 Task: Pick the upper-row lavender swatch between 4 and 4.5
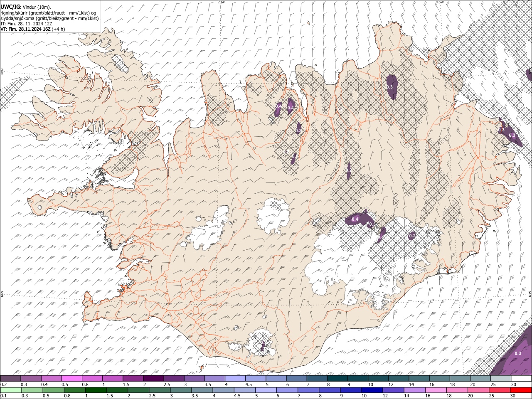pyautogui.click(x=235, y=378)
